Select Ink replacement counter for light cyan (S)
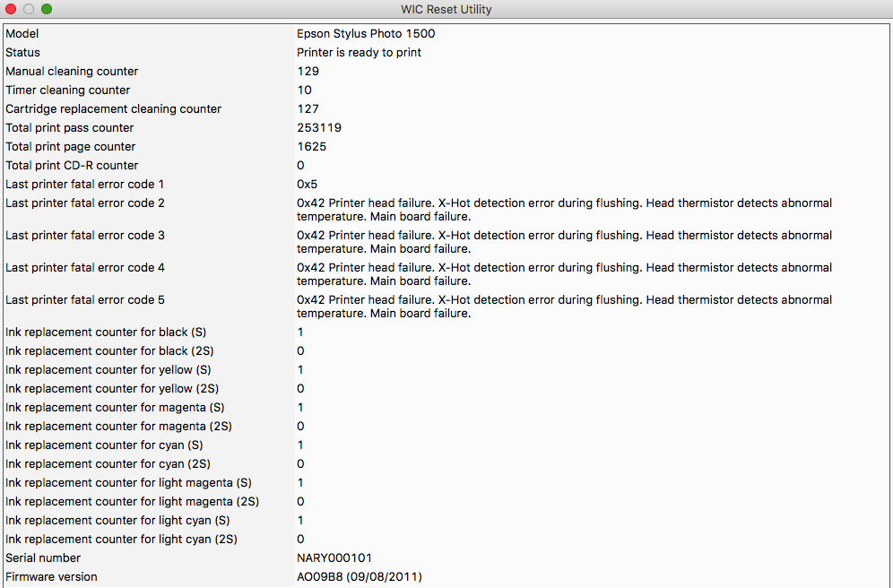 (117, 520)
